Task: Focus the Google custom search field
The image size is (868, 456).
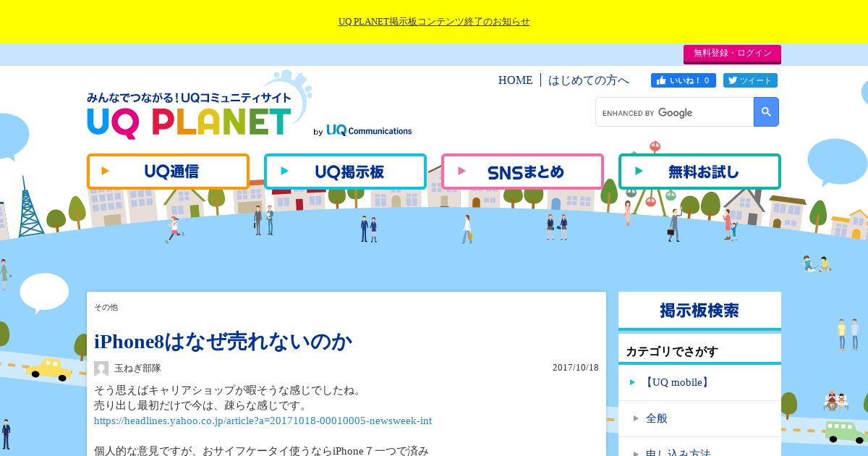Action: (x=674, y=112)
